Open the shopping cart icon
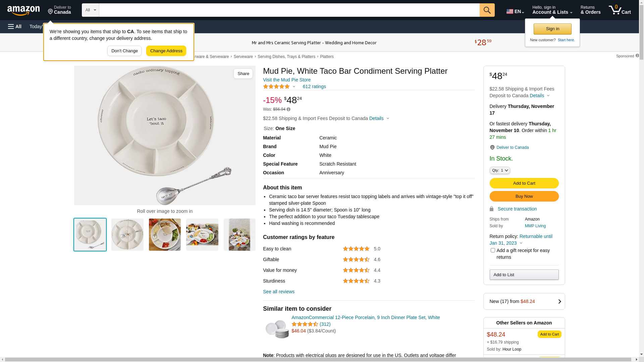644x362 pixels. coord(620,10)
